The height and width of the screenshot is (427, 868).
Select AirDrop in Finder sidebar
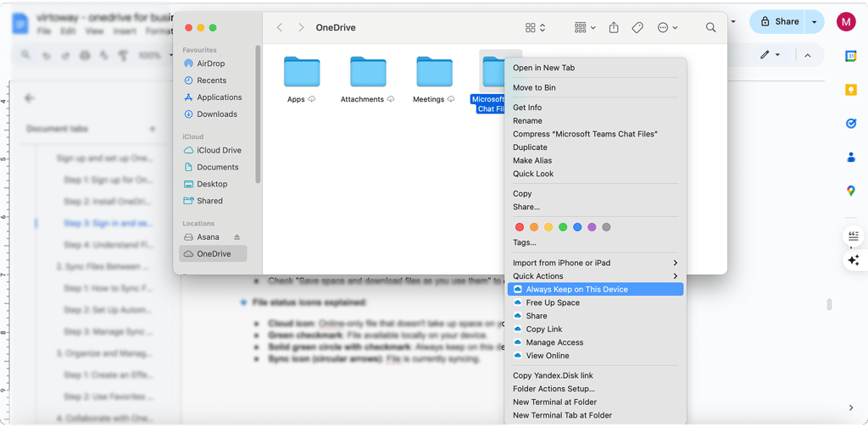(213, 64)
